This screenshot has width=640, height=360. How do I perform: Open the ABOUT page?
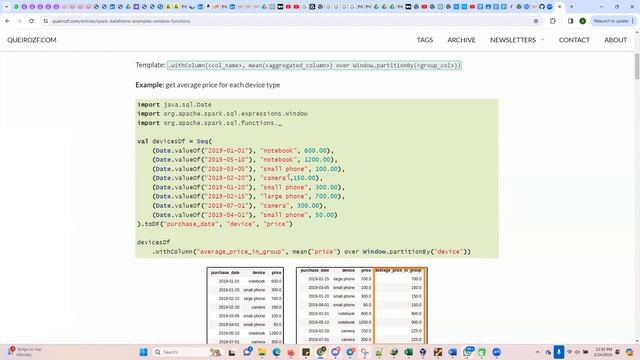[x=616, y=40]
